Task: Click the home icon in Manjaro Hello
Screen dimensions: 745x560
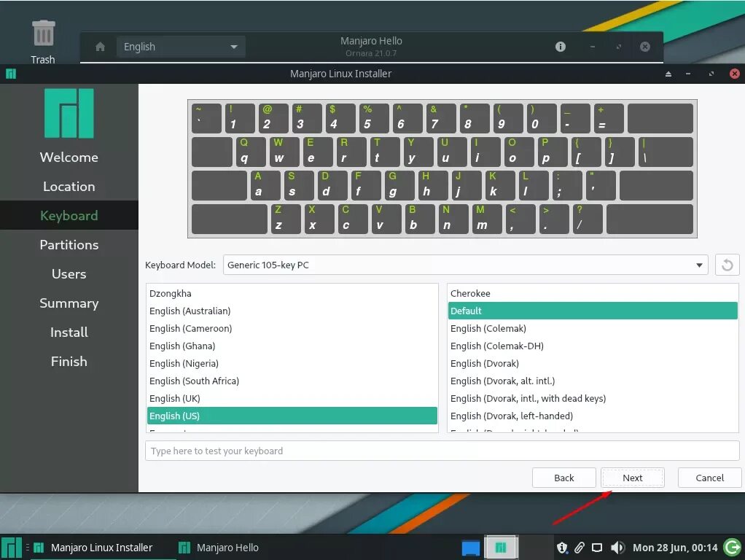Action: click(101, 47)
